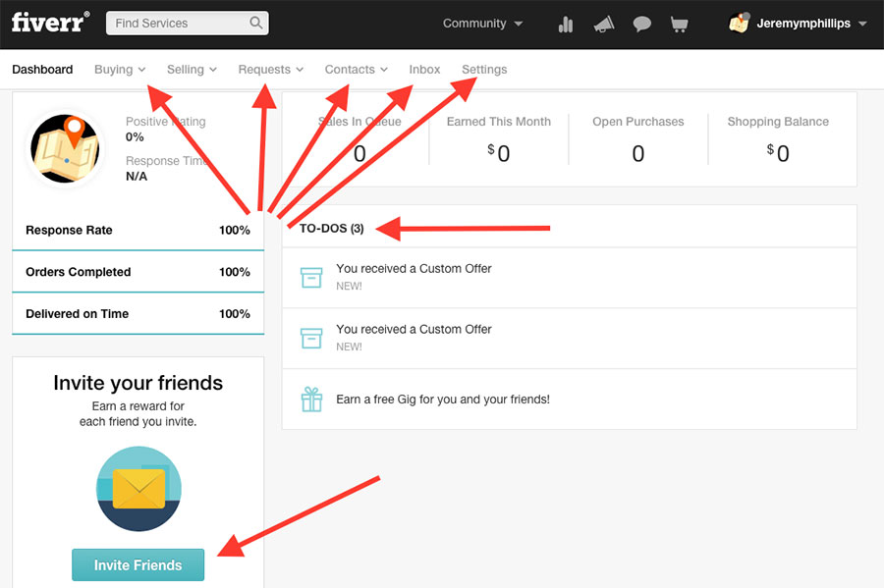Open first 'You received a Custom Offer' item

570,278
